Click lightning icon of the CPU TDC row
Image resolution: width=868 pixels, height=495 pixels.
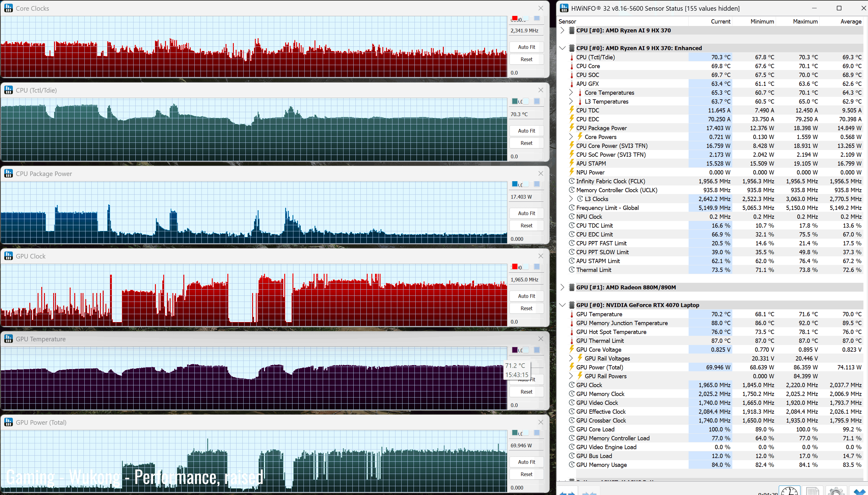pos(572,110)
